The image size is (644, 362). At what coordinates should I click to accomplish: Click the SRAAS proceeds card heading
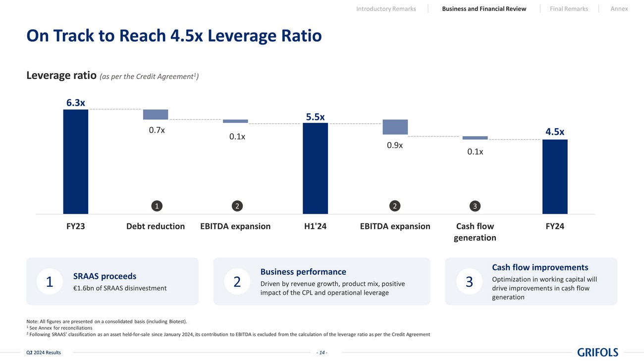pyautogui.click(x=105, y=276)
